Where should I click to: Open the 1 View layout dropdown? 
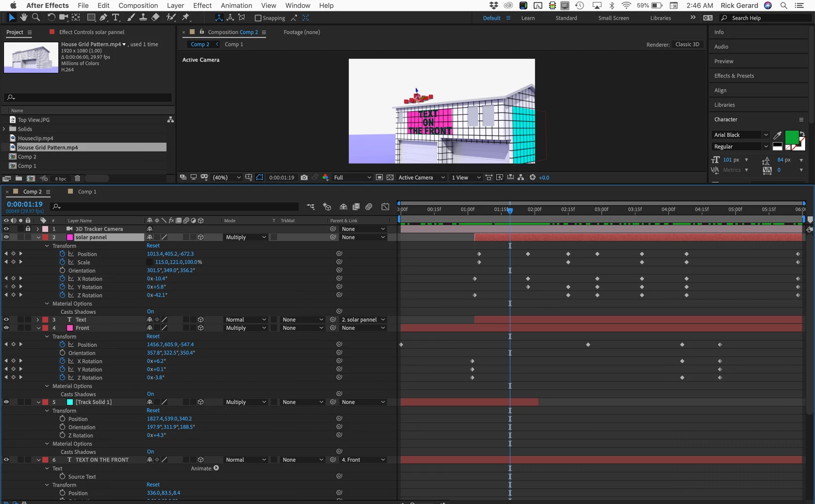click(x=466, y=178)
